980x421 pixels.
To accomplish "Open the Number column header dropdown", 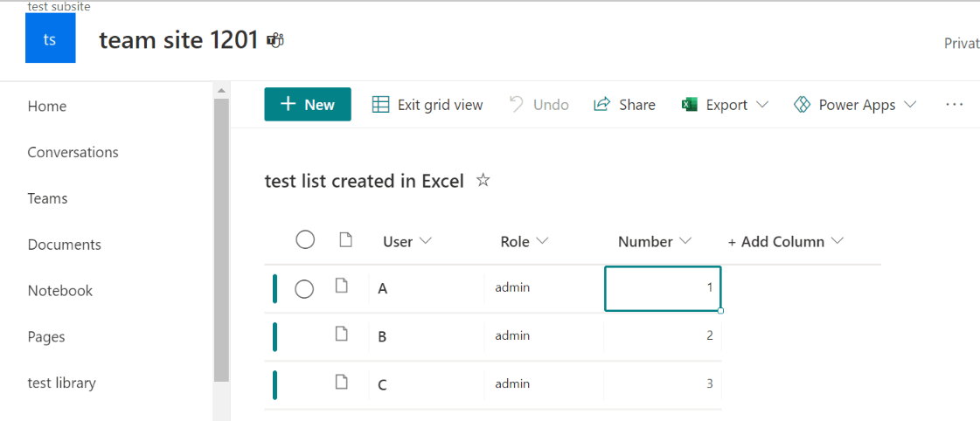I will (x=655, y=242).
